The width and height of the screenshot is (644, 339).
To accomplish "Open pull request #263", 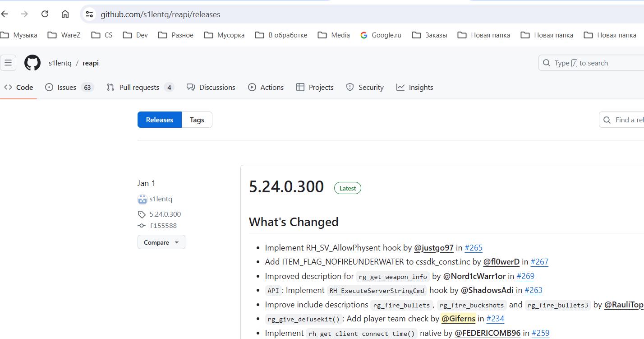I will 534,290.
